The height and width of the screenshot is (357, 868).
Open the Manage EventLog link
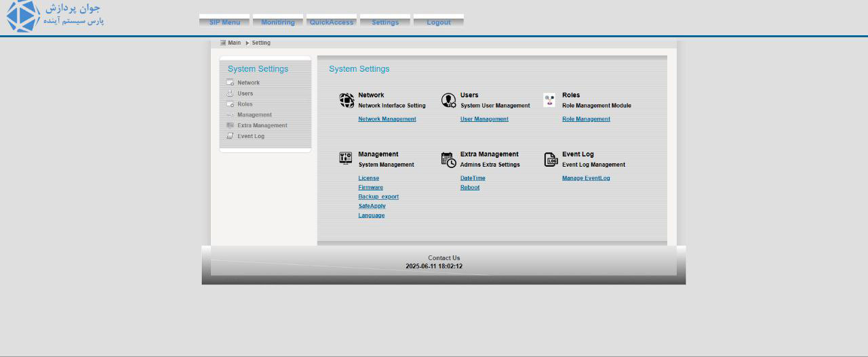click(x=586, y=178)
